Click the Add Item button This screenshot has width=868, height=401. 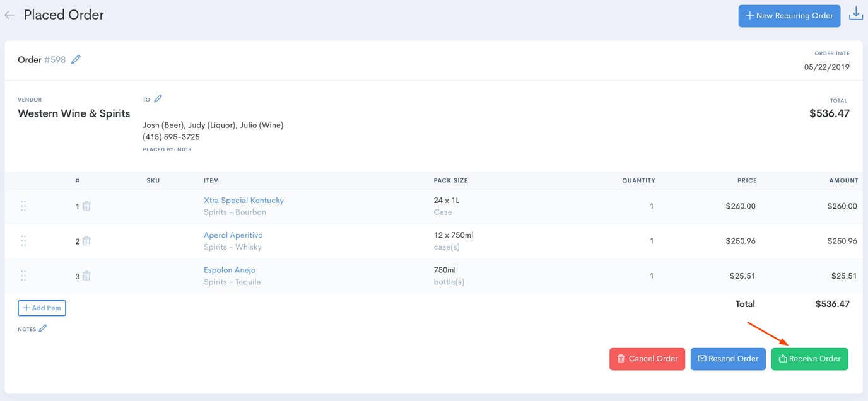pyautogui.click(x=42, y=308)
